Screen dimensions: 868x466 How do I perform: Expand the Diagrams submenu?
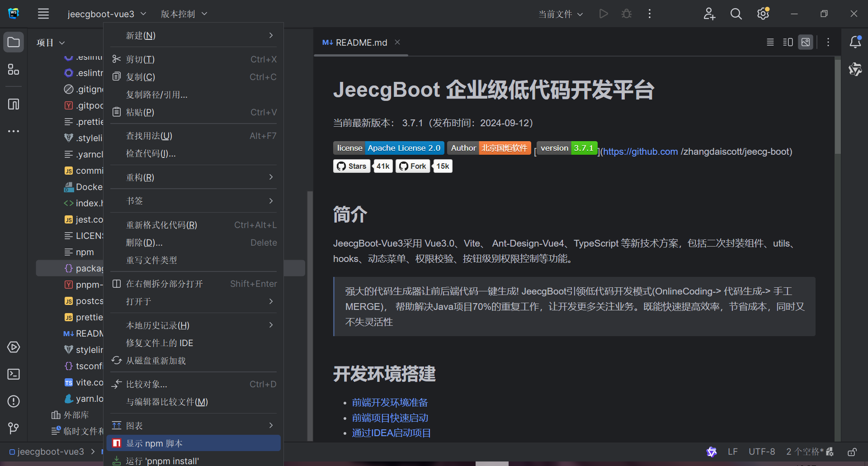[x=193, y=426]
